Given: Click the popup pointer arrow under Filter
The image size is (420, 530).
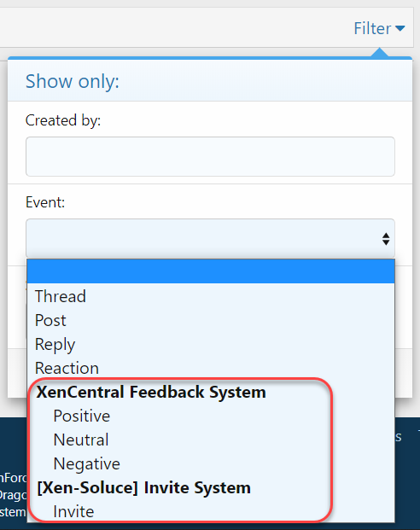Looking at the screenshot, I should pos(379,52).
